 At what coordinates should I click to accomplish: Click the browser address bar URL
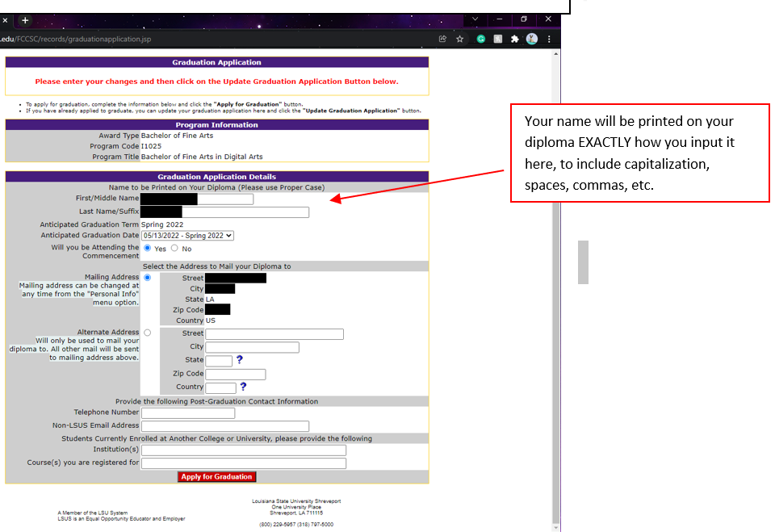[x=75, y=39]
